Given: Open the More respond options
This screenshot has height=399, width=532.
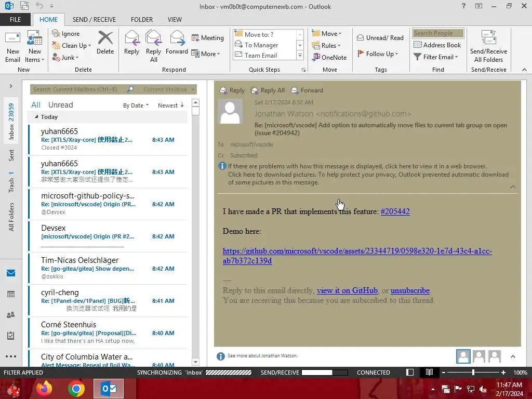Looking at the screenshot, I should (206, 54).
